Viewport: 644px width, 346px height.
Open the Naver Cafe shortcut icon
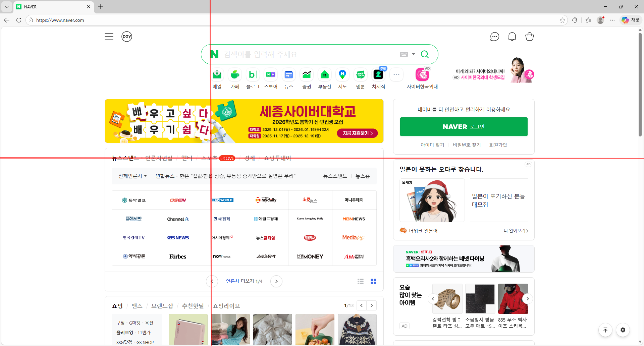click(235, 75)
